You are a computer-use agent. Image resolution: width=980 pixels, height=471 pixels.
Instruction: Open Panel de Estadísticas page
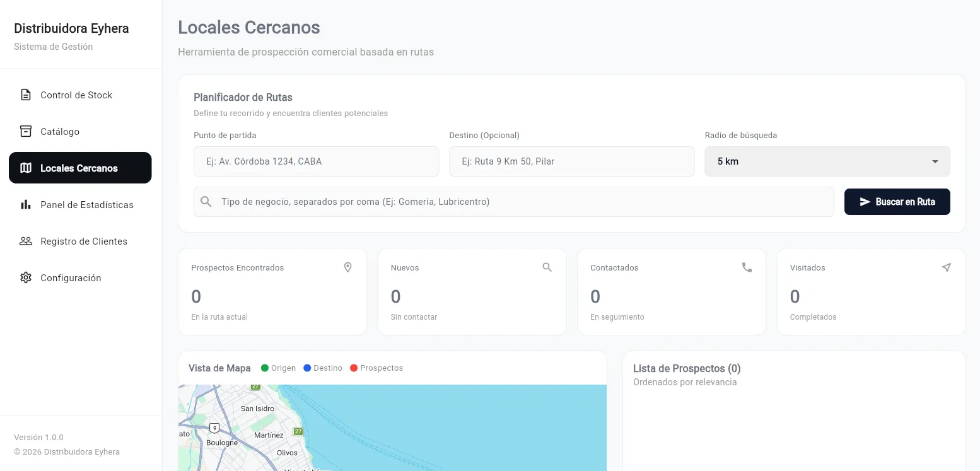click(80, 205)
